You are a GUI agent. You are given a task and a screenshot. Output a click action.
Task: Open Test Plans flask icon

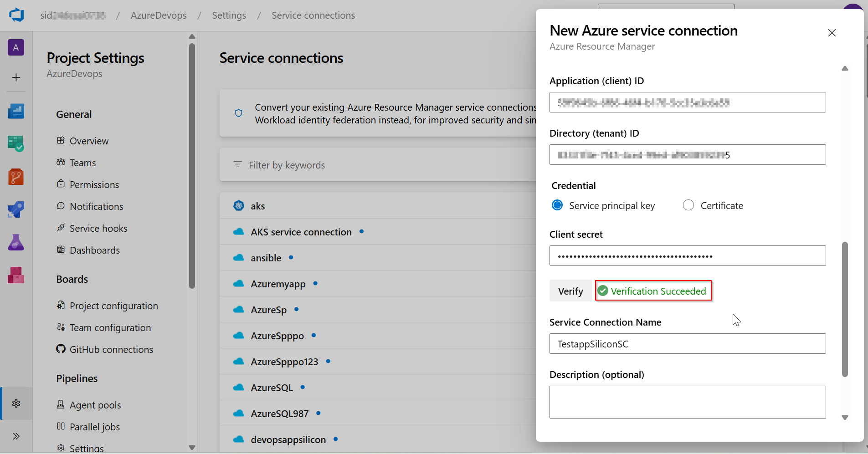pyautogui.click(x=16, y=242)
